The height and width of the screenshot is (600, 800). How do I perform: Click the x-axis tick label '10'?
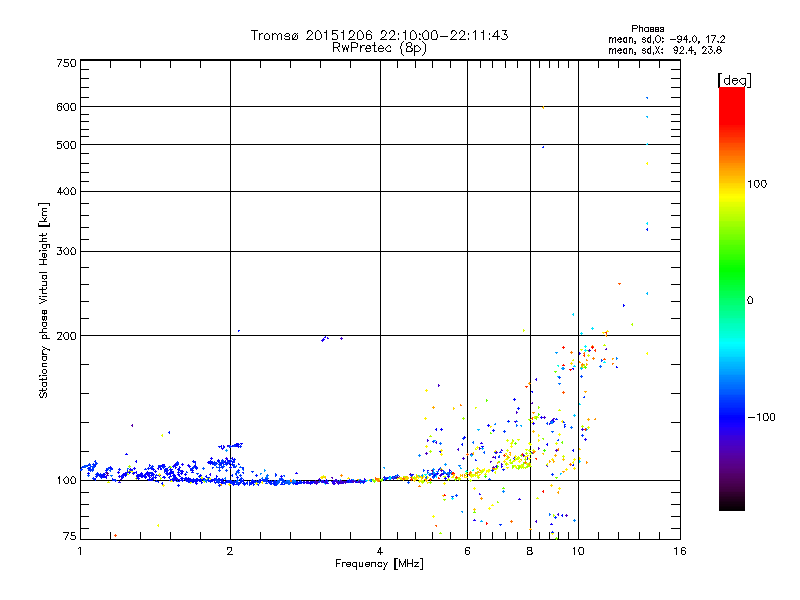pos(578,551)
